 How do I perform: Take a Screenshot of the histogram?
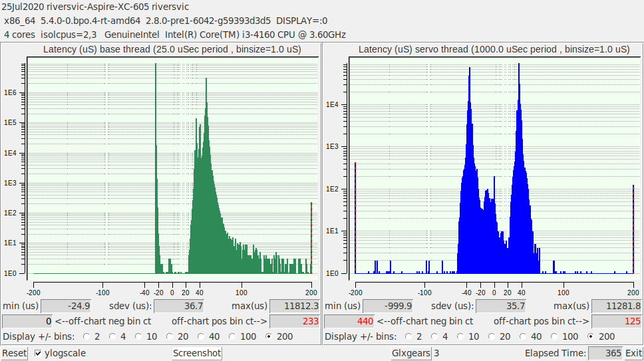pyautogui.click(x=197, y=353)
